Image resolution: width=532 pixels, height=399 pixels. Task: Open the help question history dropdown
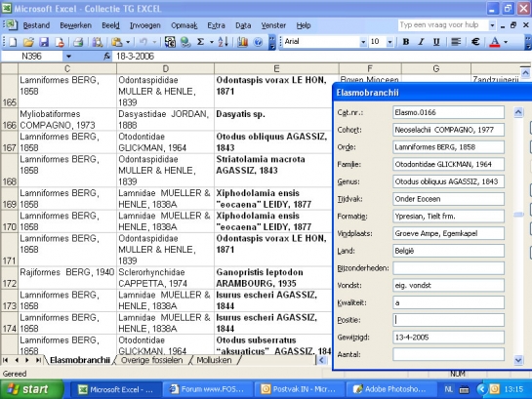(x=492, y=25)
